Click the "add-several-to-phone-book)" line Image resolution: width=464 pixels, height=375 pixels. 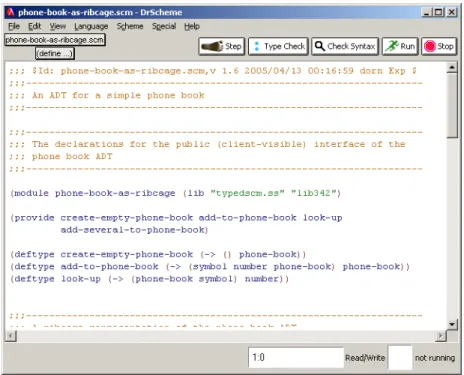point(134,230)
